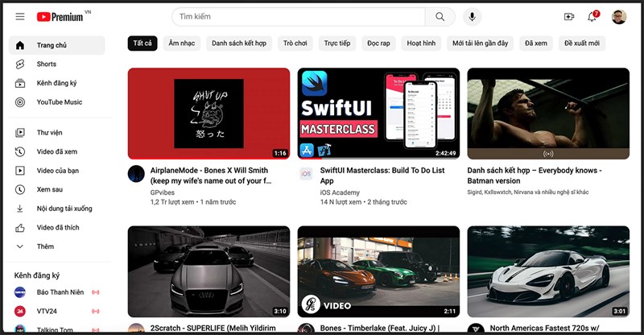
Task: Open the create video icon
Action: click(569, 17)
